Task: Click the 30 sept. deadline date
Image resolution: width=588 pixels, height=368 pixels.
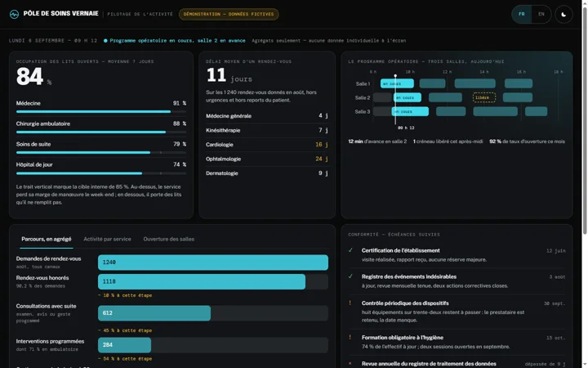Action: tap(555, 303)
